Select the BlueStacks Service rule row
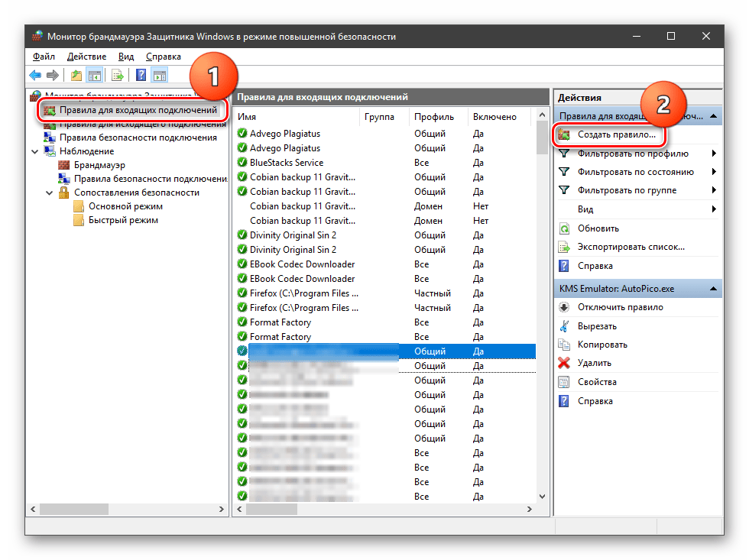This screenshot has height=560, width=749. click(287, 163)
